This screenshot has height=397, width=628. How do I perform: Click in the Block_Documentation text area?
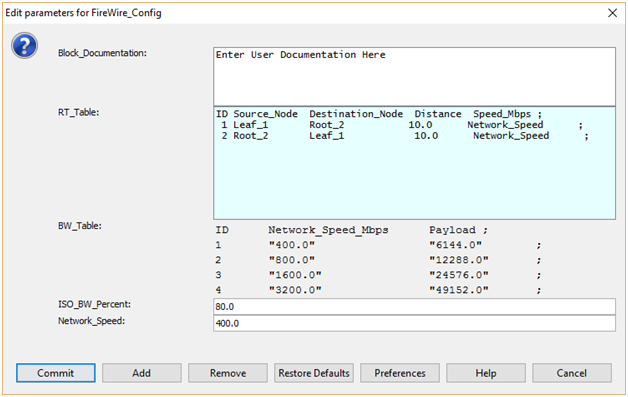[415, 77]
